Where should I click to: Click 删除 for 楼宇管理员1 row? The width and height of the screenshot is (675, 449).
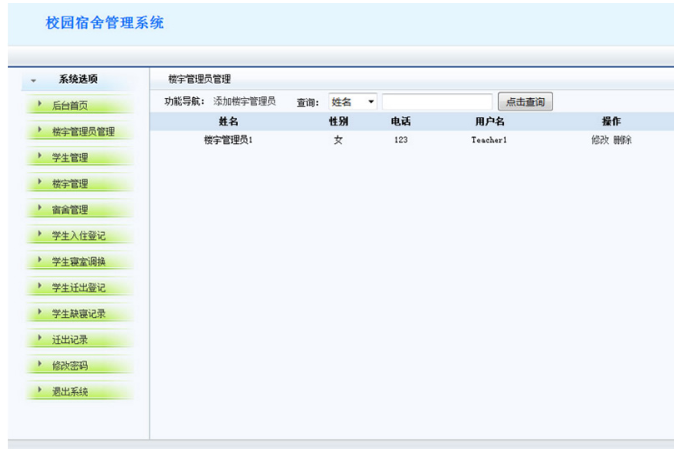pos(622,140)
